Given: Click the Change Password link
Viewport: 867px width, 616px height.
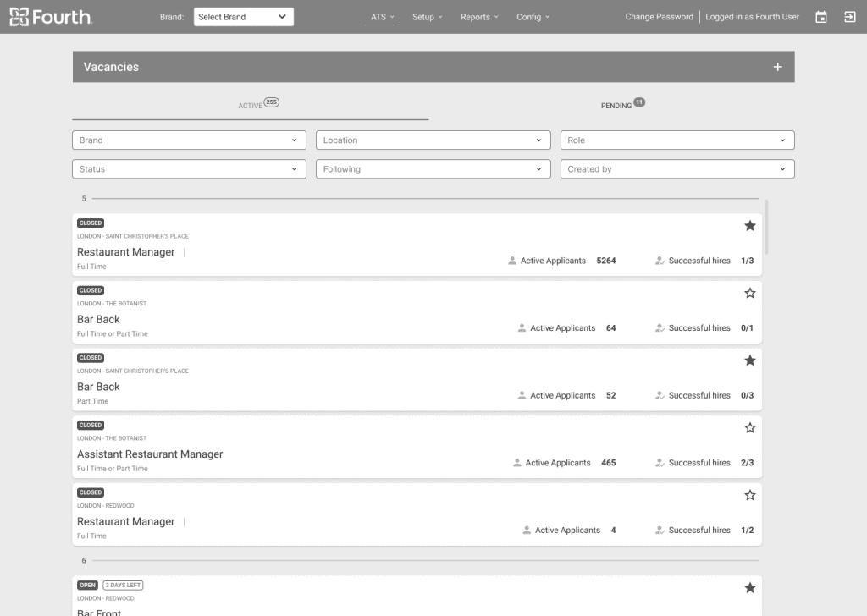Looking at the screenshot, I should [x=659, y=17].
